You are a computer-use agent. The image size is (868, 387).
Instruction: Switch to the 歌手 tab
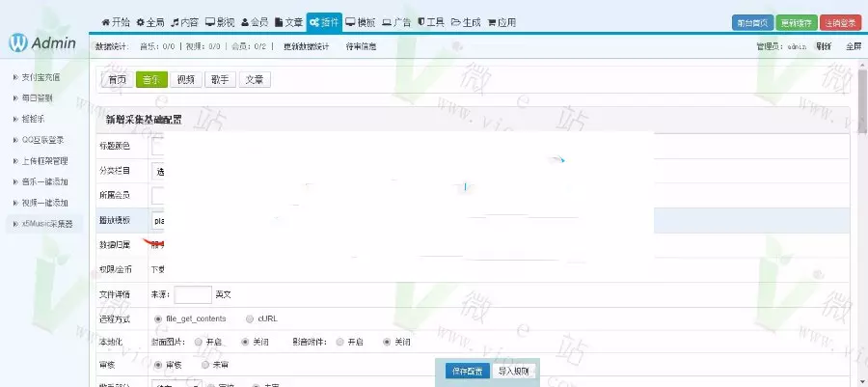(x=220, y=80)
